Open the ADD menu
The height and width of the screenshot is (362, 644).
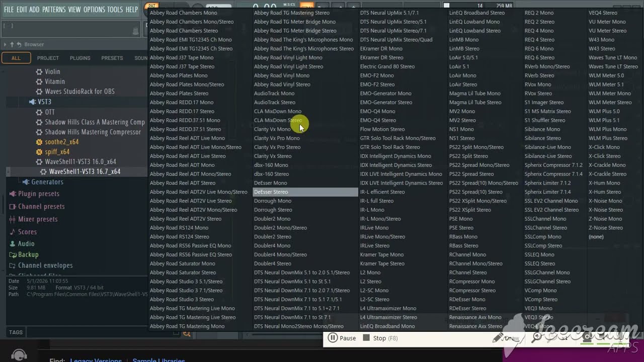pos(34,10)
